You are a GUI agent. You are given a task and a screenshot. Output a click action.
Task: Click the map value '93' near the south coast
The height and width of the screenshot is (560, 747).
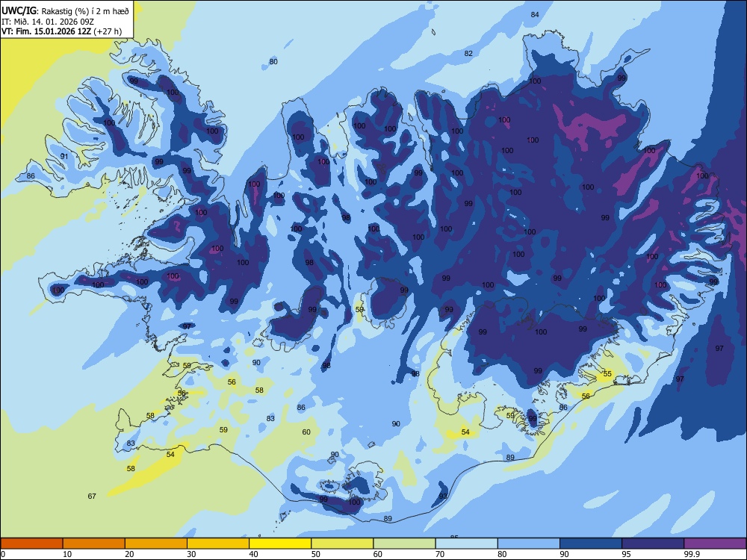coord(443,497)
